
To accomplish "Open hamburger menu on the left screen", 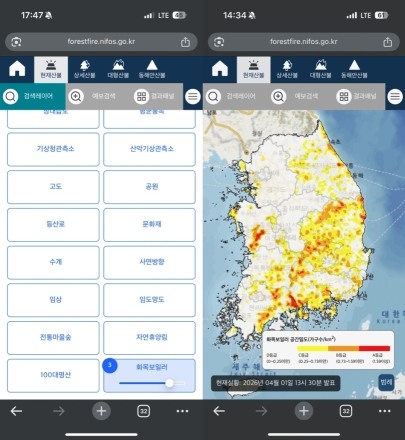I will 193,97.
